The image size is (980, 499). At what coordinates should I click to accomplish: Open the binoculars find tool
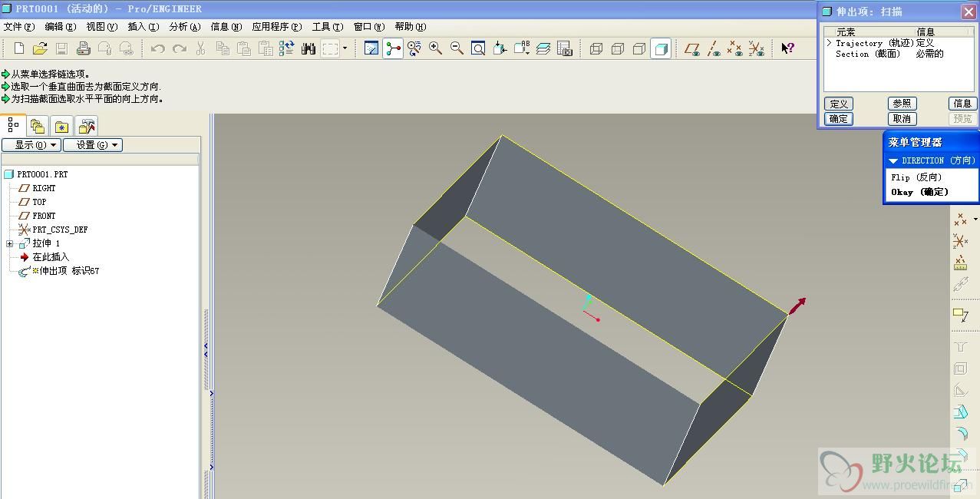309,48
